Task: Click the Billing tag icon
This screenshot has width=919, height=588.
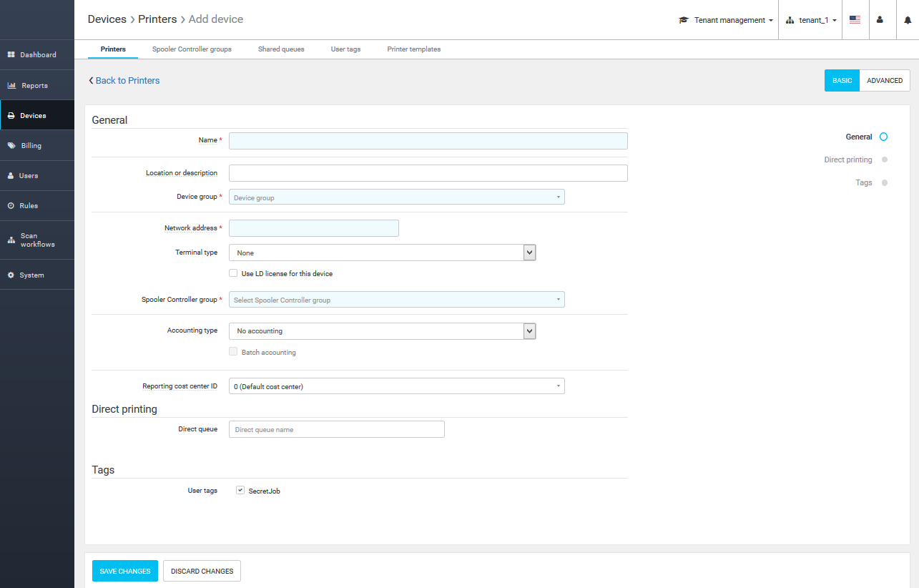Action: (11, 146)
